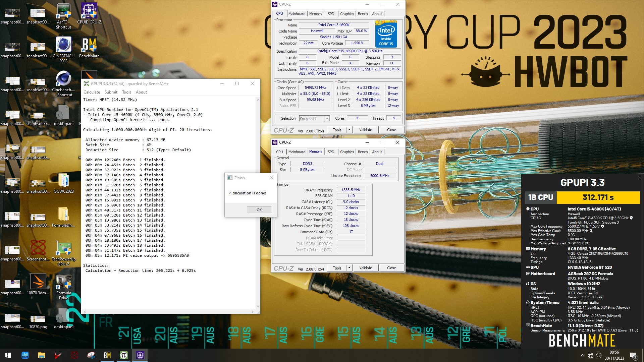
Task: Click the Intel Core i5 logo image
Action: (x=386, y=34)
